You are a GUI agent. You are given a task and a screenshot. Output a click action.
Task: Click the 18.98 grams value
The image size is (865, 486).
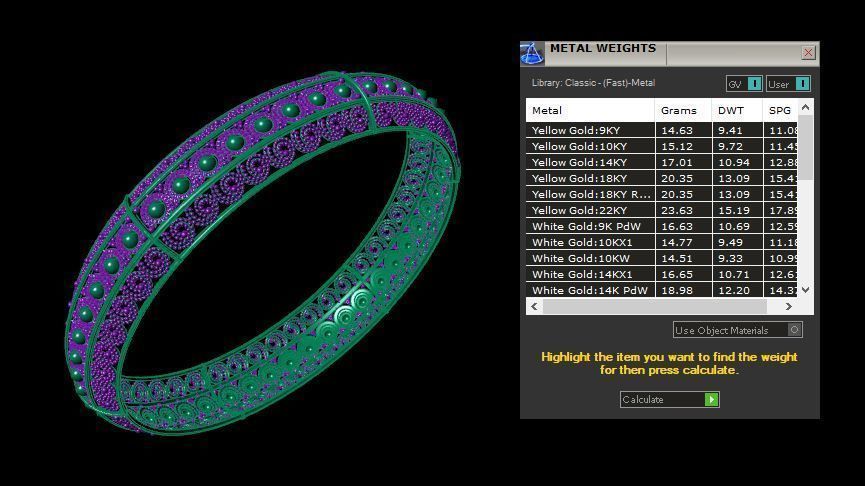pyautogui.click(x=676, y=290)
